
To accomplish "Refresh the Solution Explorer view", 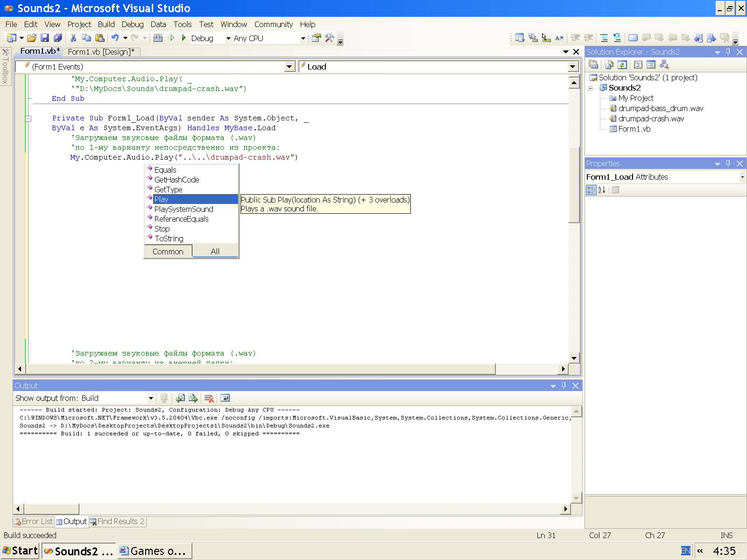I will pos(622,65).
